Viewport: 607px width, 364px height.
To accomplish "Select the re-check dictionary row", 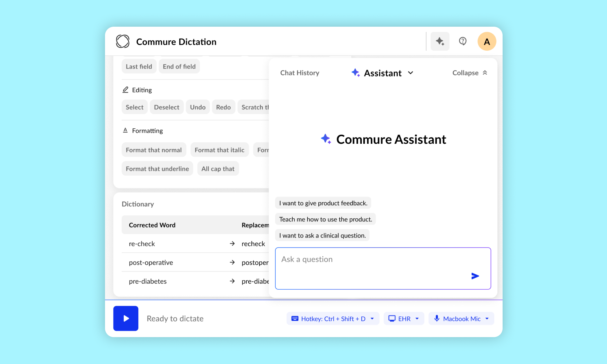I will (194, 244).
